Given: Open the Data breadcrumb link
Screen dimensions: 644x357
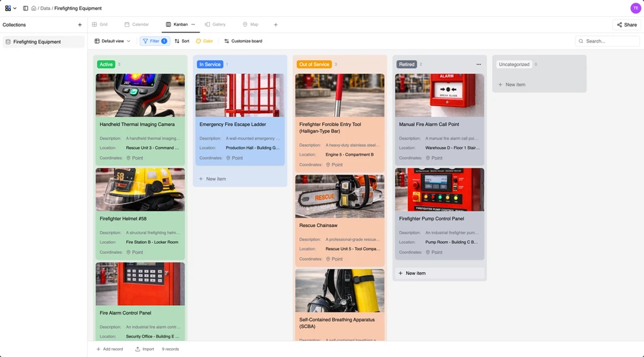Looking at the screenshot, I should point(45,8).
